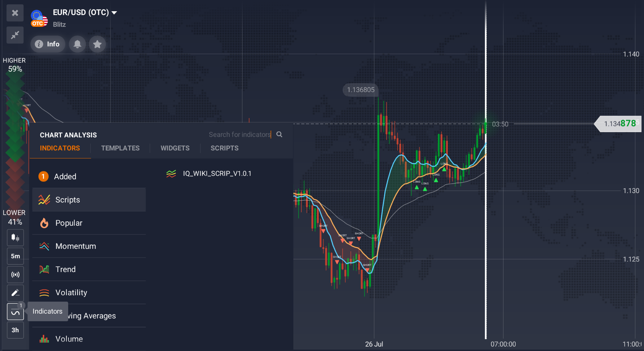Open the Widgets tab

[x=175, y=148]
